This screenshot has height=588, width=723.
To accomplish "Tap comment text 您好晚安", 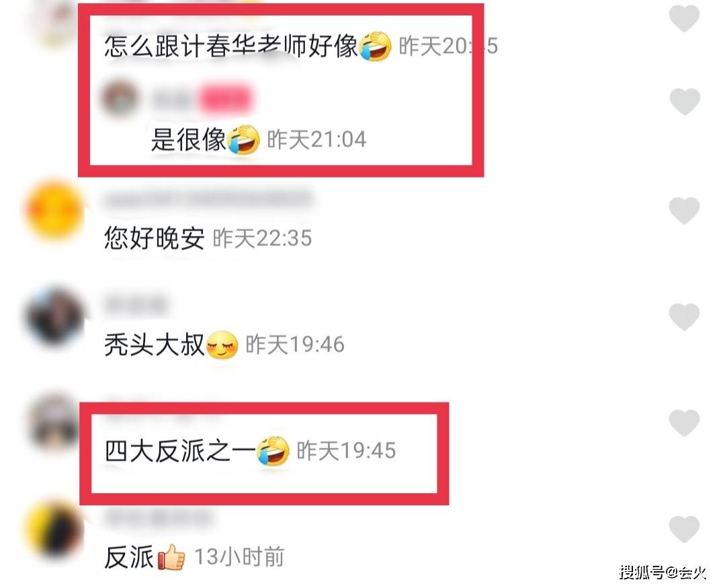I will click(x=154, y=239).
